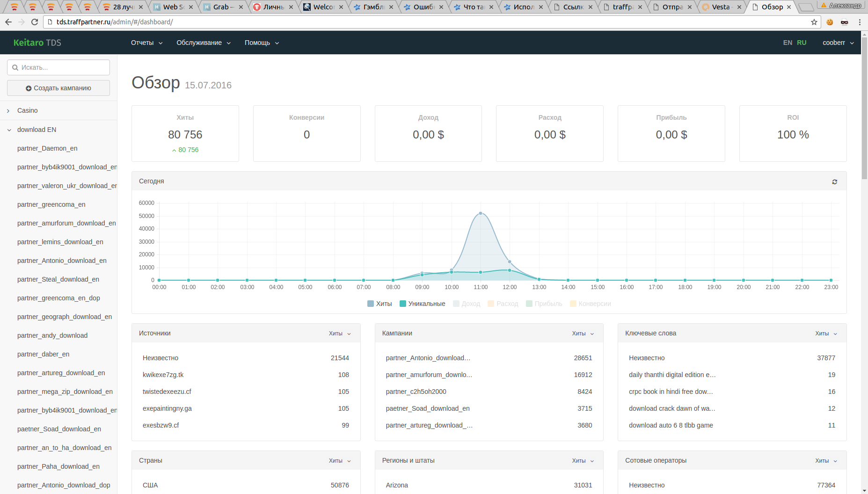The height and width of the screenshot is (494, 868).
Task: Open Хиты dropdown in Ключевые слова panel
Action: pos(826,334)
